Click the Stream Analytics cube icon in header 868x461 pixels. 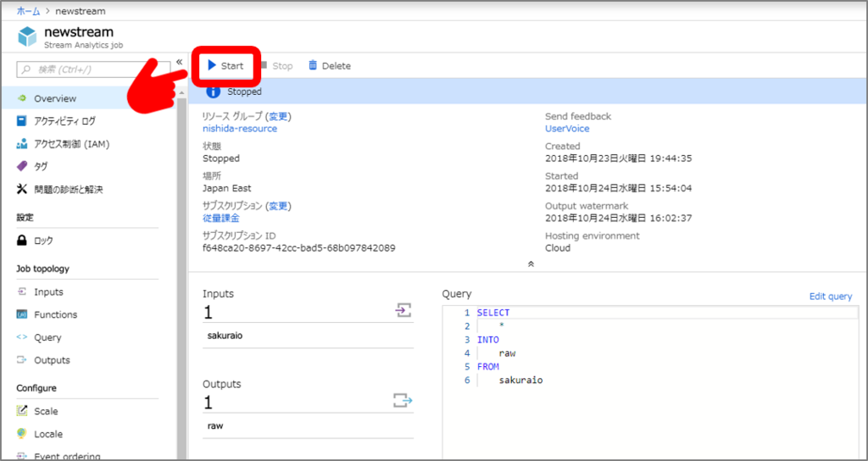(26, 37)
